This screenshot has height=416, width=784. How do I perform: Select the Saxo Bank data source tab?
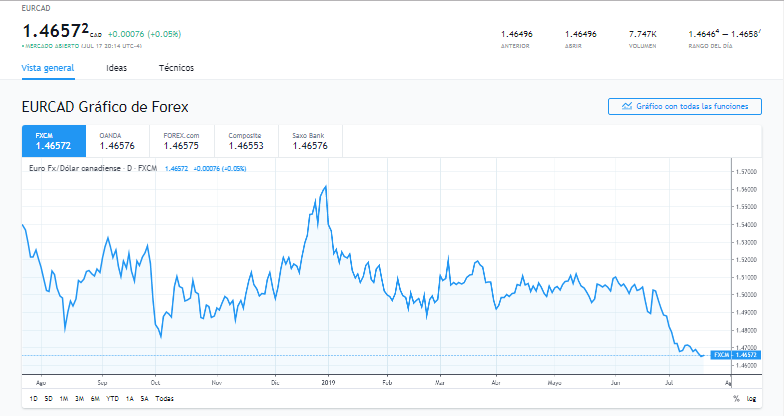pyautogui.click(x=310, y=141)
